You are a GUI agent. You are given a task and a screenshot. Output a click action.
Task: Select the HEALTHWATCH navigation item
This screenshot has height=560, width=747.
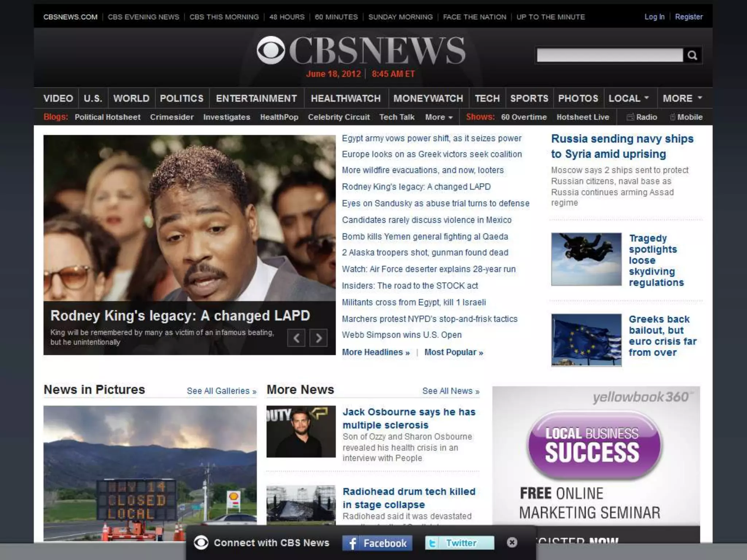[x=345, y=98]
